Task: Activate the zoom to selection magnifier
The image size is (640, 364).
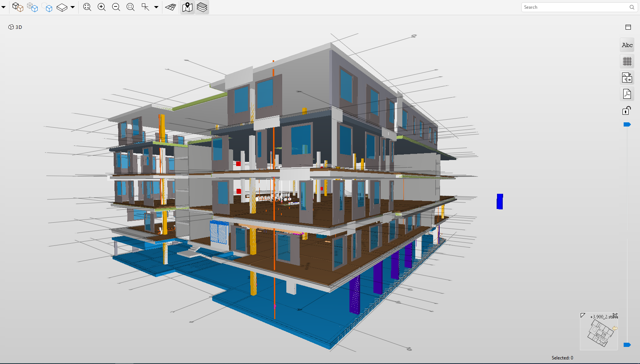Action: [130, 7]
